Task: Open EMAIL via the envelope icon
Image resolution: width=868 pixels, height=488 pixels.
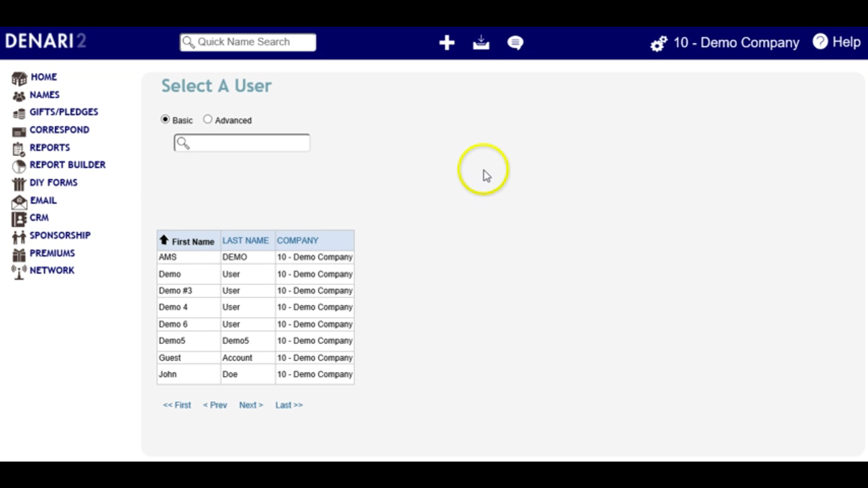Action: click(19, 202)
